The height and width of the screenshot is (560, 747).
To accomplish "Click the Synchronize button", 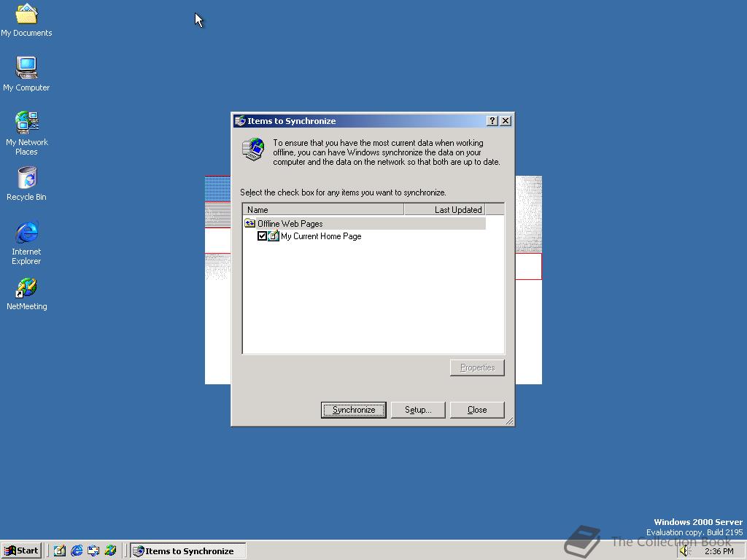I will [354, 410].
